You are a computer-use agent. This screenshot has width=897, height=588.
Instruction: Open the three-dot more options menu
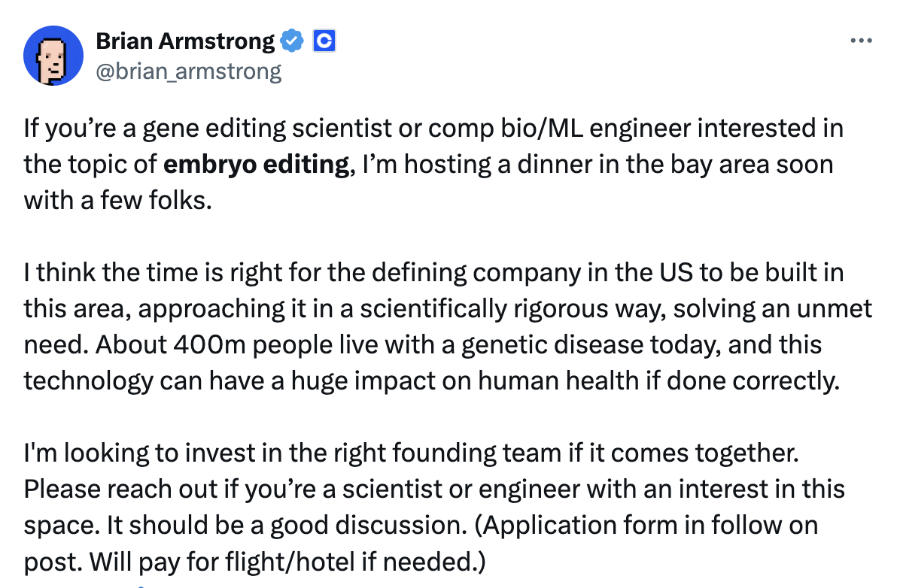click(861, 41)
